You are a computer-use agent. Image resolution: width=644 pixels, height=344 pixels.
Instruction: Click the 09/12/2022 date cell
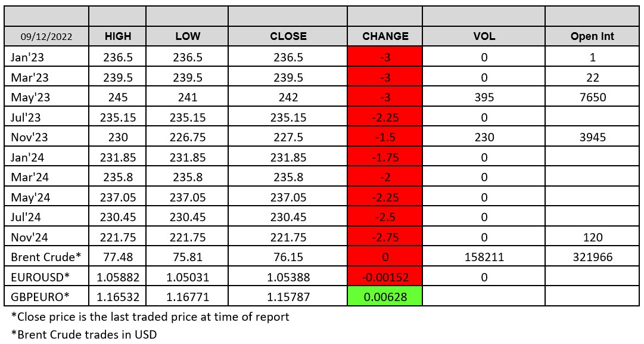click(46, 36)
